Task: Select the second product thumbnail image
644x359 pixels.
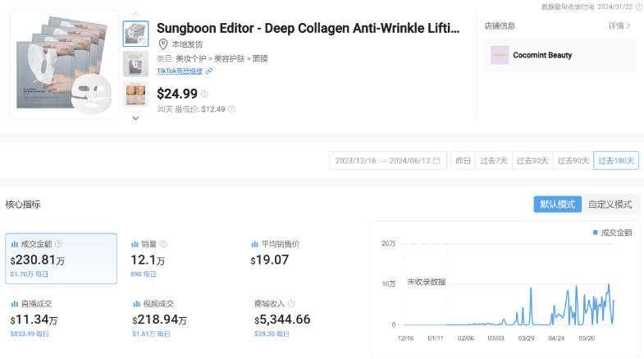Action: pos(135,63)
